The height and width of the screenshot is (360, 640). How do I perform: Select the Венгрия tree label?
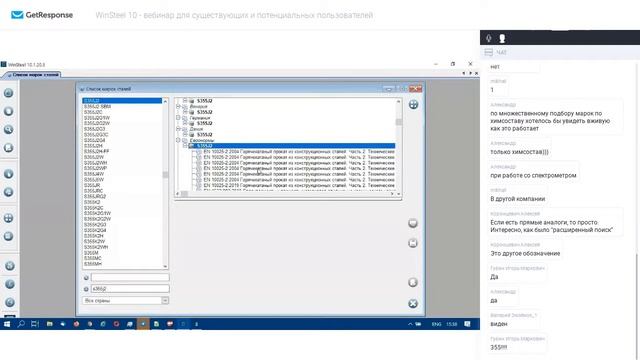(199, 106)
